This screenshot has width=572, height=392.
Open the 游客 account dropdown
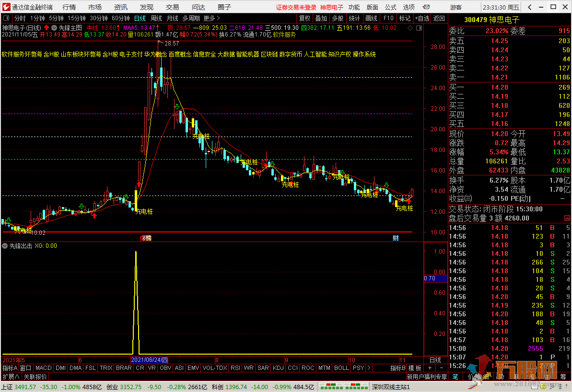click(455, 7)
